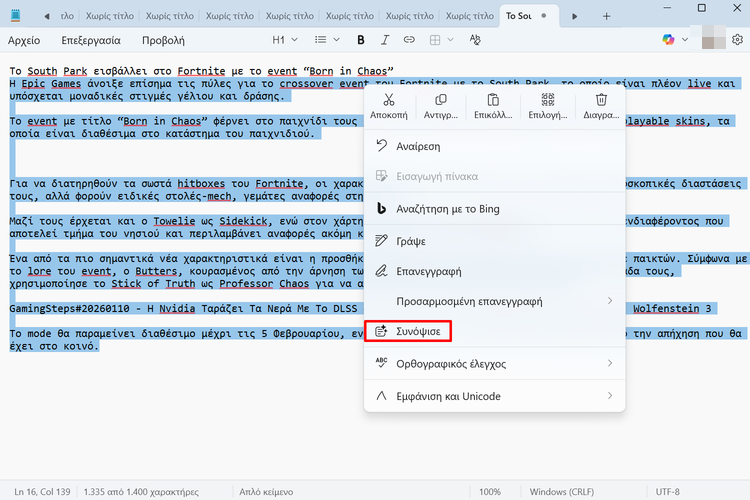Toggle bold formatting in the toolbar
This screenshot has width=750, height=500.
pos(361,40)
